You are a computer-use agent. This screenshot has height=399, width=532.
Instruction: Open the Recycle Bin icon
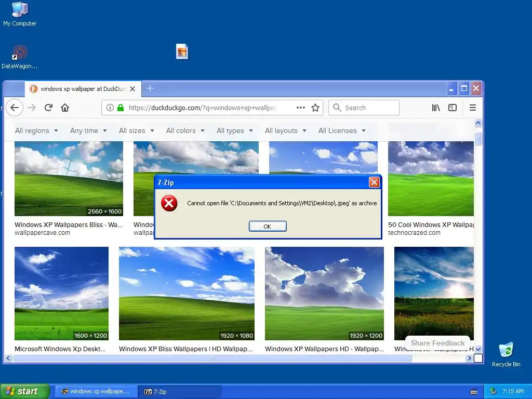pos(506,355)
